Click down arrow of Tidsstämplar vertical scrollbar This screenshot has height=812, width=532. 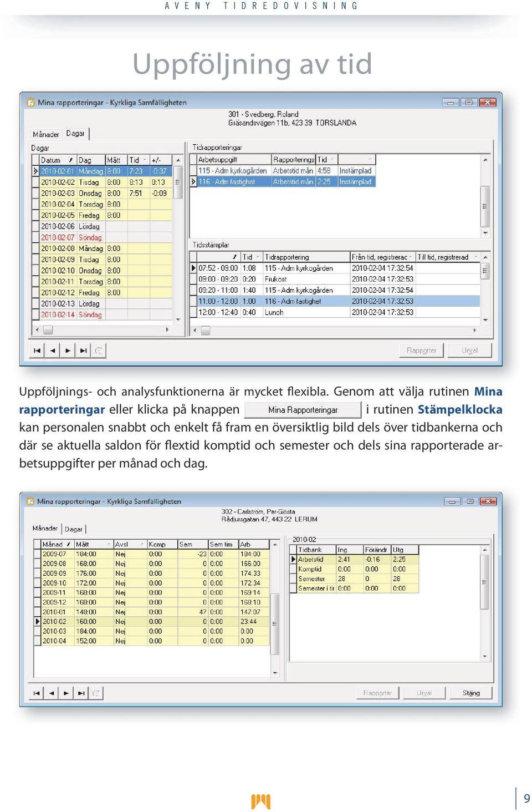(x=485, y=319)
